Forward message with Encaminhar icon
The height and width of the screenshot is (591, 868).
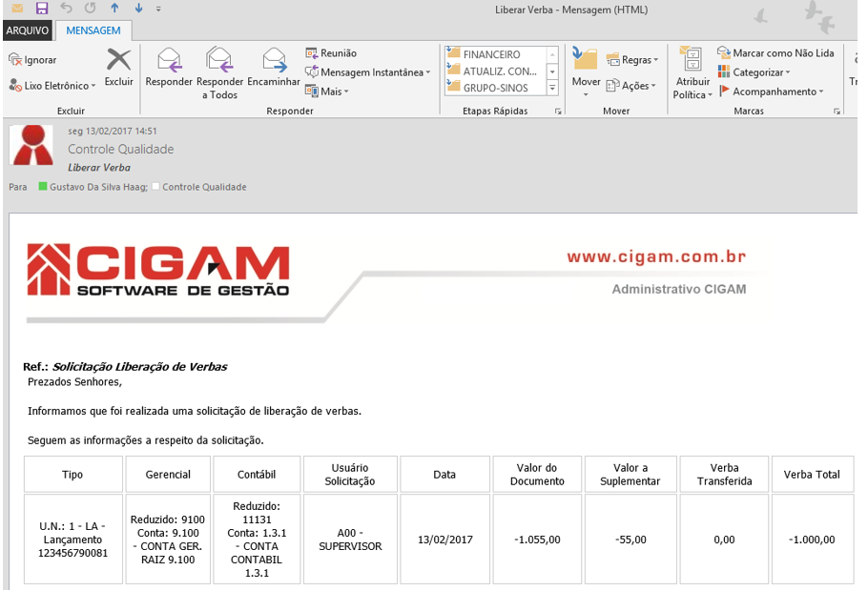click(x=274, y=60)
